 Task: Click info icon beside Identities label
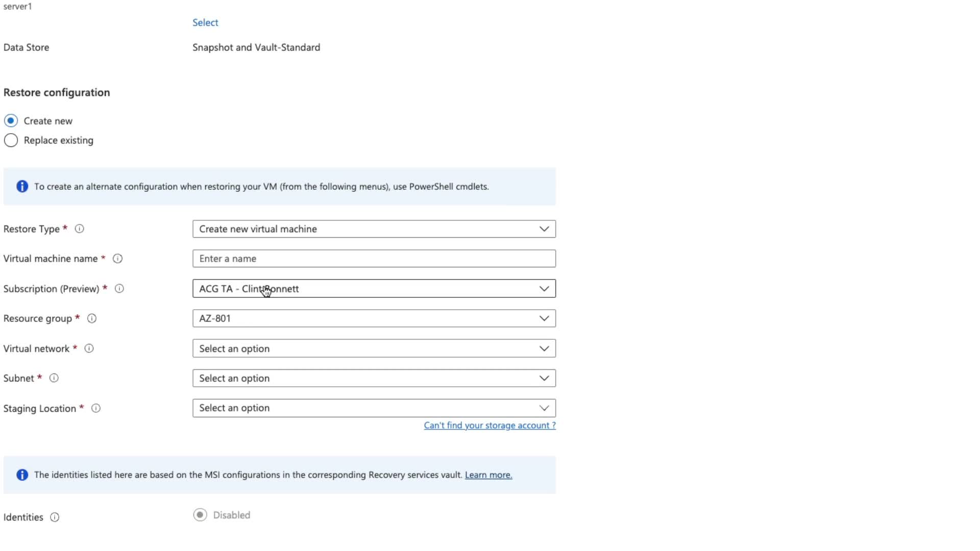click(55, 517)
